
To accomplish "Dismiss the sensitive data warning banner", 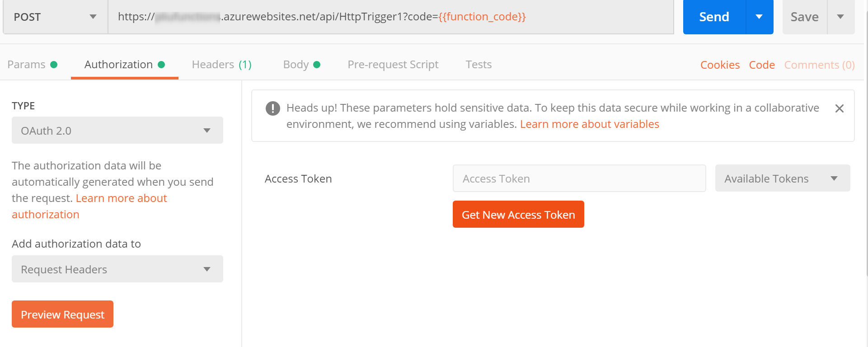I will (x=840, y=108).
